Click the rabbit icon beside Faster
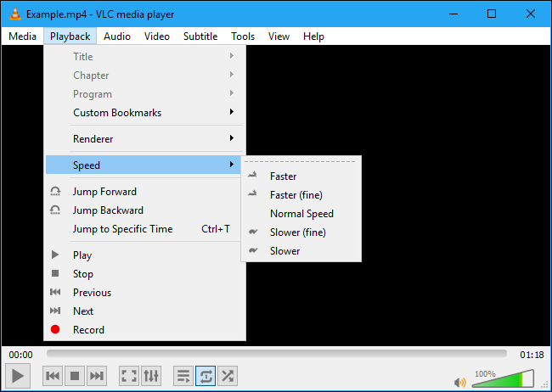 pyautogui.click(x=253, y=175)
